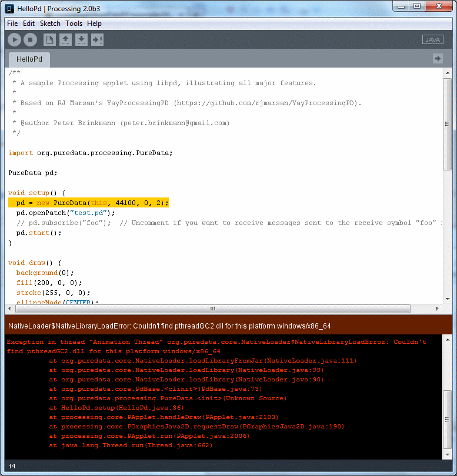Click the declaration line 'PureData pd;'
457x476 pixels.
[x=32, y=173]
